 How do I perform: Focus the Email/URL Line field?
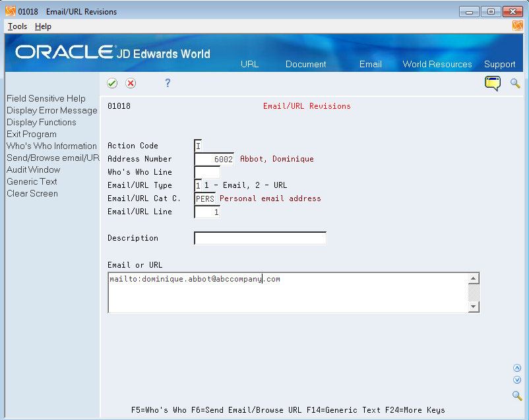pyautogui.click(x=207, y=212)
